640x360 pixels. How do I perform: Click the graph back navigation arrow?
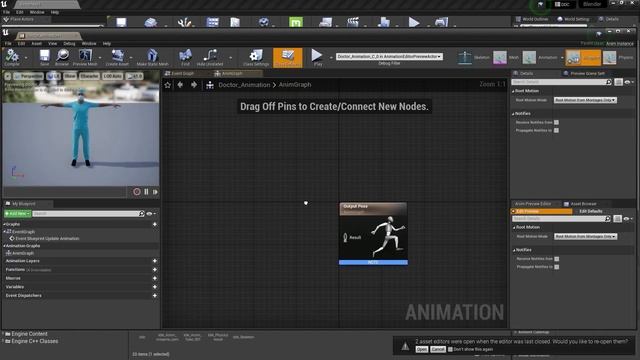(180, 84)
